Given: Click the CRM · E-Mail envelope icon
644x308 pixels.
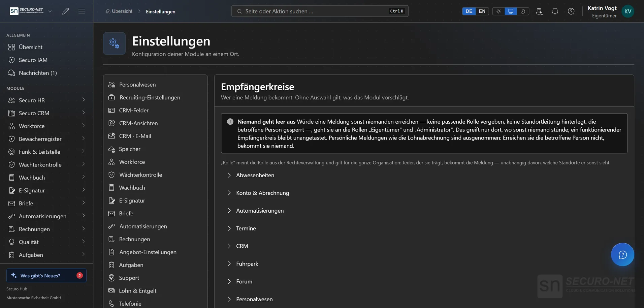Looking at the screenshot, I should 111,136.
